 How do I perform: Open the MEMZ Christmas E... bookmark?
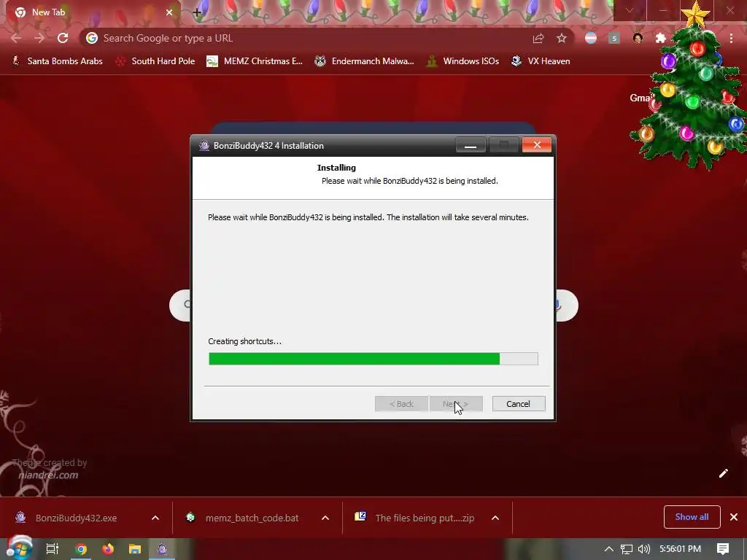(255, 61)
